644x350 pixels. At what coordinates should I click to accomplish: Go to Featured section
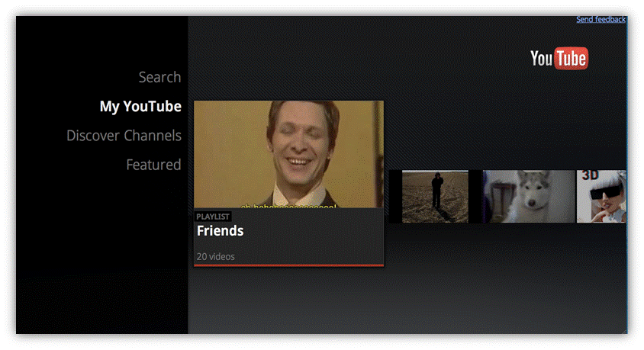(153, 165)
